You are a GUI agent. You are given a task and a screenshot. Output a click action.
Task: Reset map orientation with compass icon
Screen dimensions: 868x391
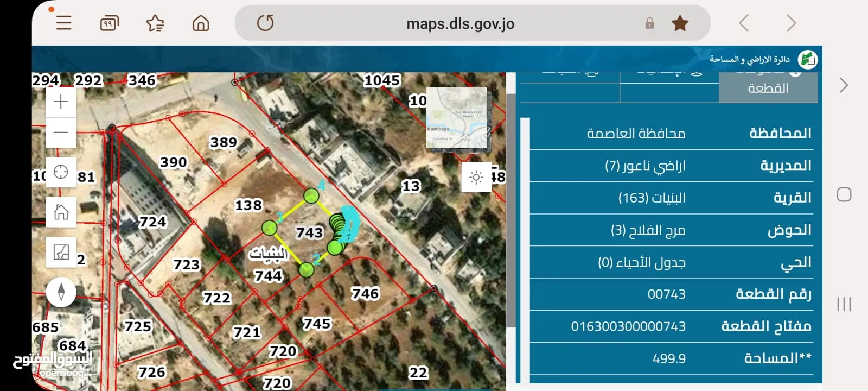pos(61,292)
